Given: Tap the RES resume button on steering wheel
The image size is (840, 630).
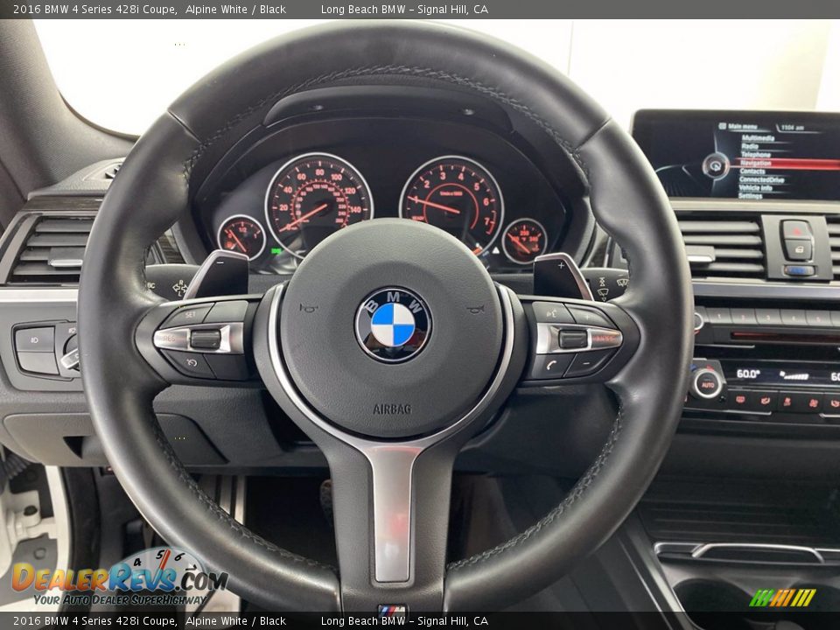Looking at the screenshot, I should click(x=169, y=339).
